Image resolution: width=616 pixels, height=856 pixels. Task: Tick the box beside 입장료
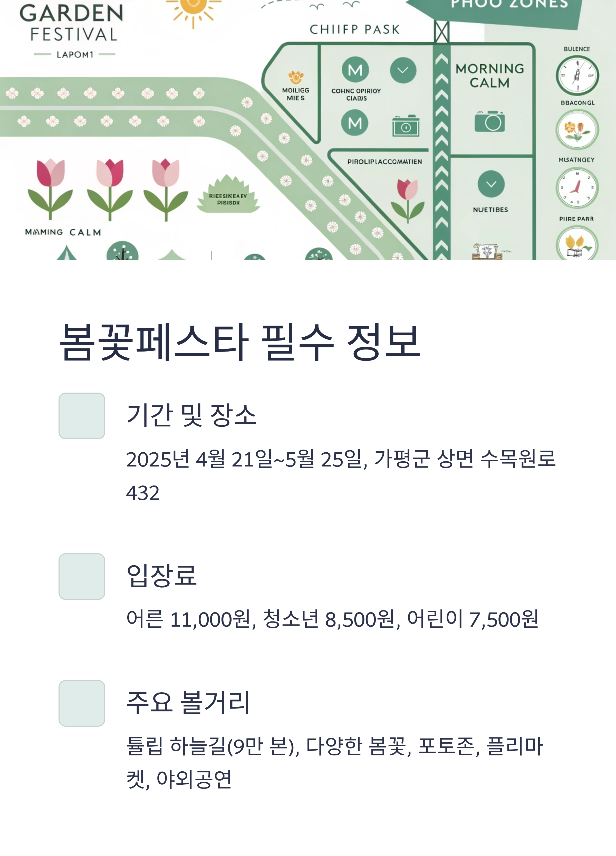tap(82, 577)
